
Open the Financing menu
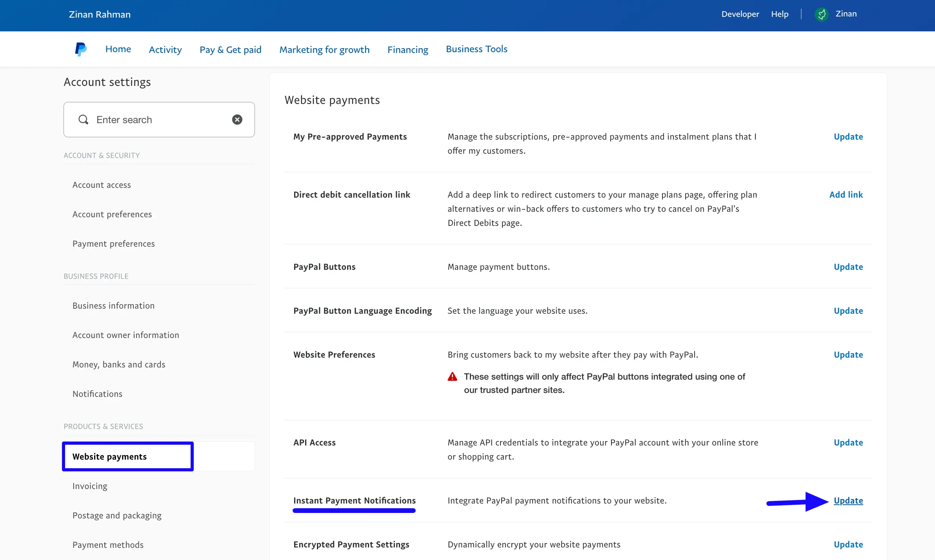coord(408,50)
